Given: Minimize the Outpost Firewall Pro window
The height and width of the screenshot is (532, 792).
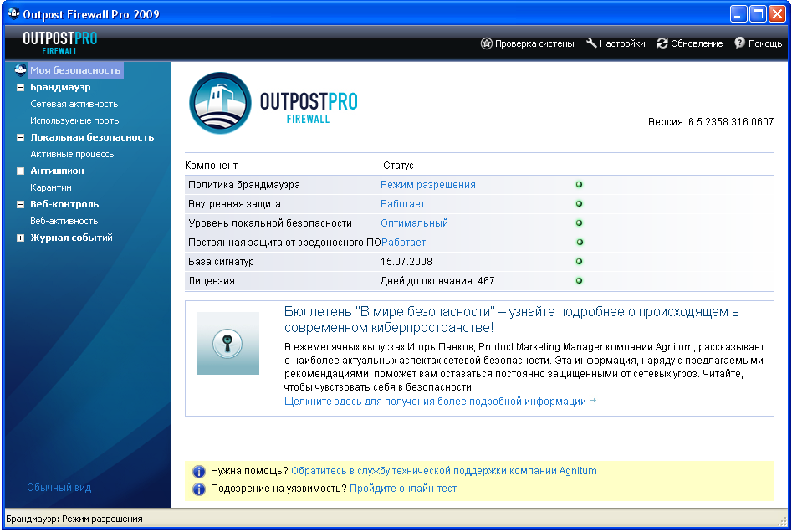Looking at the screenshot, I should [x=738, y=13].
